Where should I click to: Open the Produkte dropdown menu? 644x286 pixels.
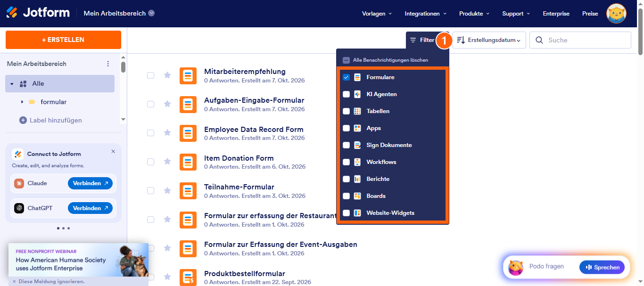(474, 14)
